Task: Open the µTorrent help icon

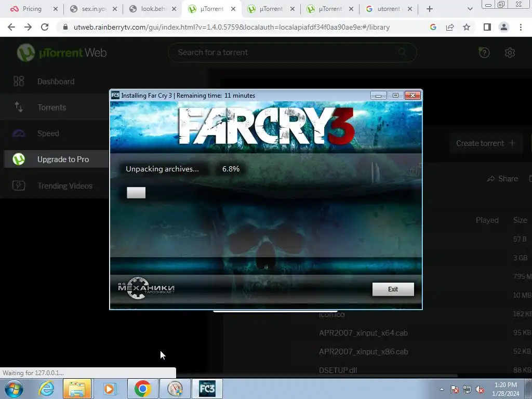Action: 484,52
